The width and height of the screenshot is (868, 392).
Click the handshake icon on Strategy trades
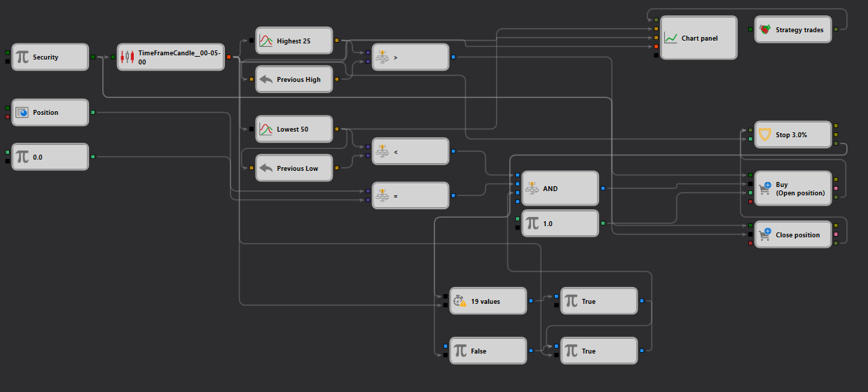pos(765,29)
